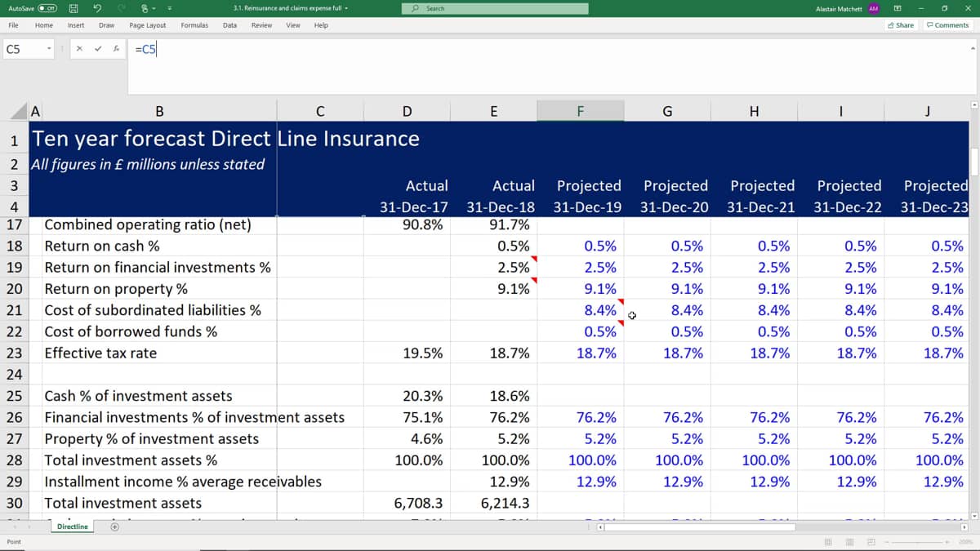Viewport: 980px width, 551px height.
Task: Click the Name Box showing C5
Action: click(x=23, y=49)
